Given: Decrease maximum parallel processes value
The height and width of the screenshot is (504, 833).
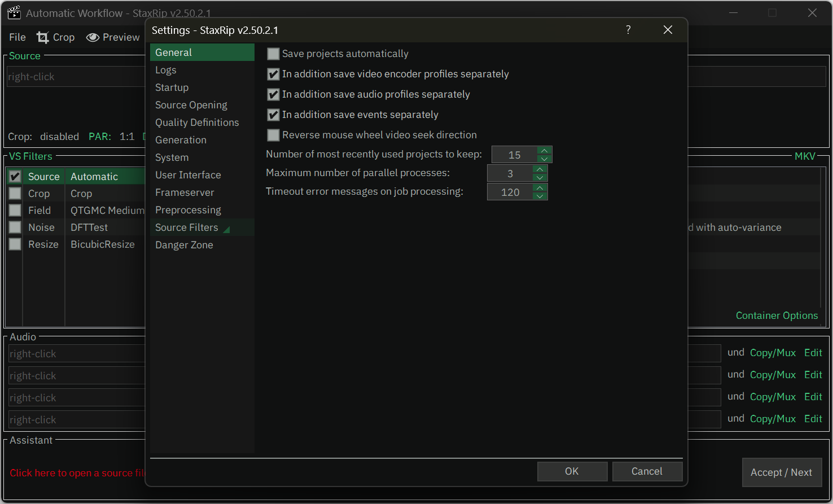Looking at the screenshot, I should pos(540,177).
